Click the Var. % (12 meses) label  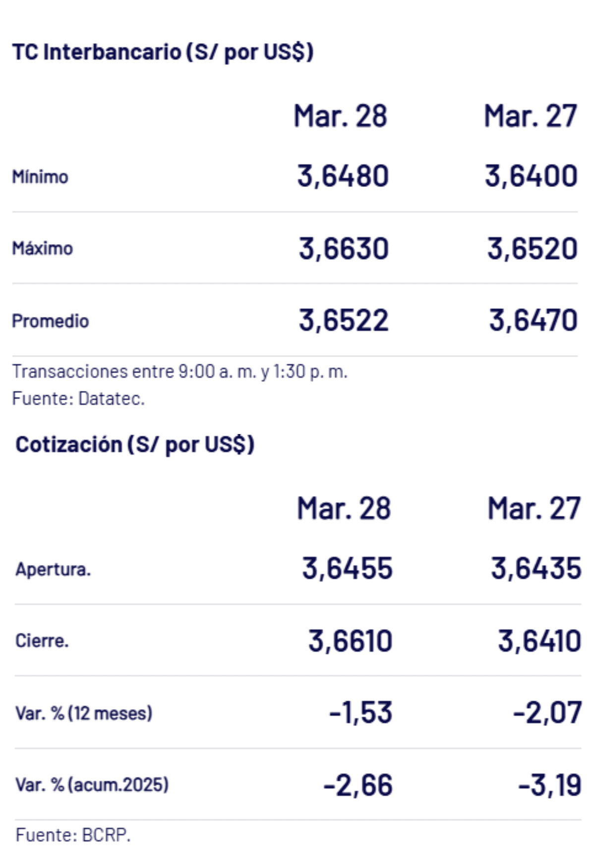tap(84, 713)
